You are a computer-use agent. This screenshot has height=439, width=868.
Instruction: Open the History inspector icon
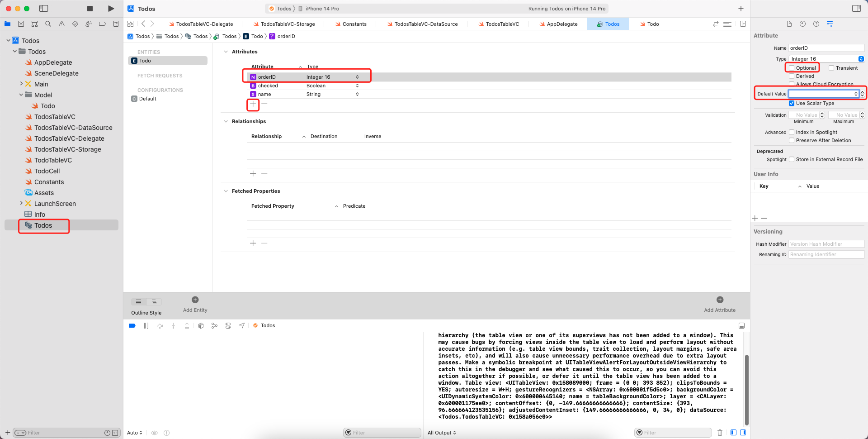tap(802, 24)
